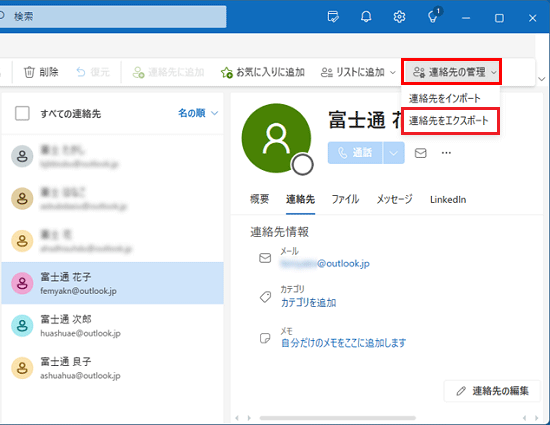Click the 連絡先の編集 button
Image resolution: width=550 pixels, height=425 pixels.
492,391
